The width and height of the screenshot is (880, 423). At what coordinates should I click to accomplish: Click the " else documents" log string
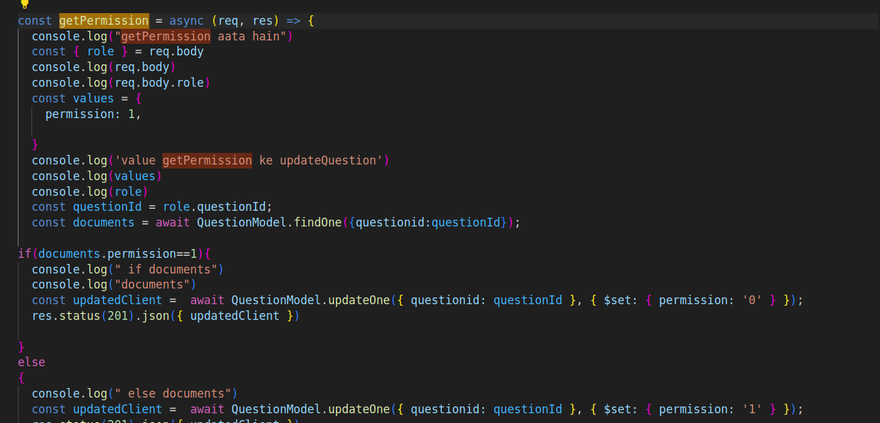pyautogui.click(x=178, y=393)
